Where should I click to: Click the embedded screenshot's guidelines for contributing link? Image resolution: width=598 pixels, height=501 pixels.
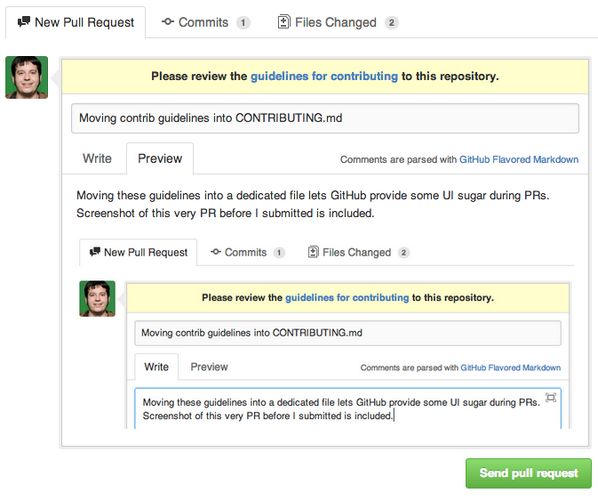(x=347, y=297)
